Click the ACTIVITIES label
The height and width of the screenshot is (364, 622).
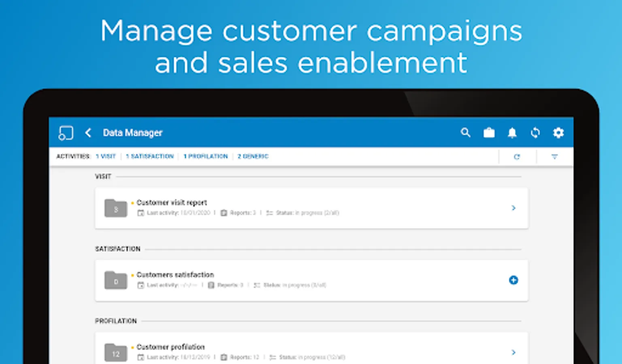click(73, 156)
